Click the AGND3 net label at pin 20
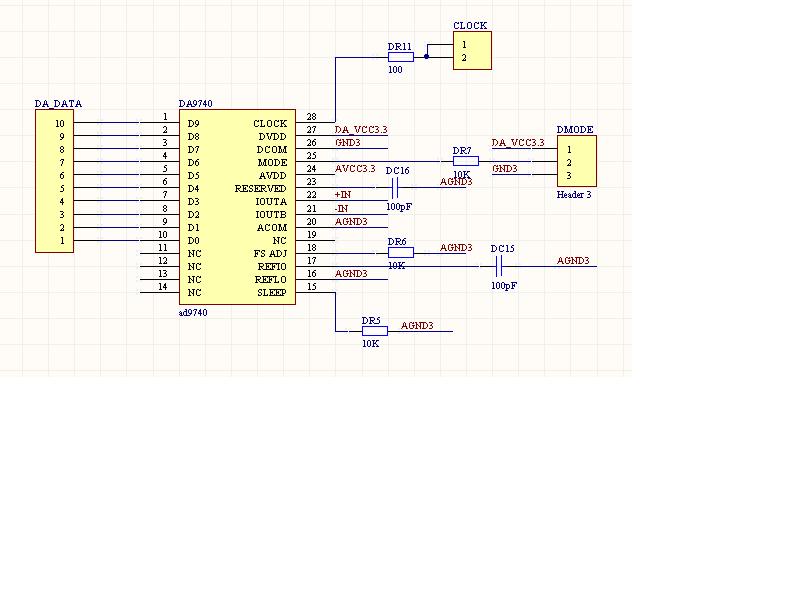This screenshot has height=600, width=800. [x=351, y=221]
